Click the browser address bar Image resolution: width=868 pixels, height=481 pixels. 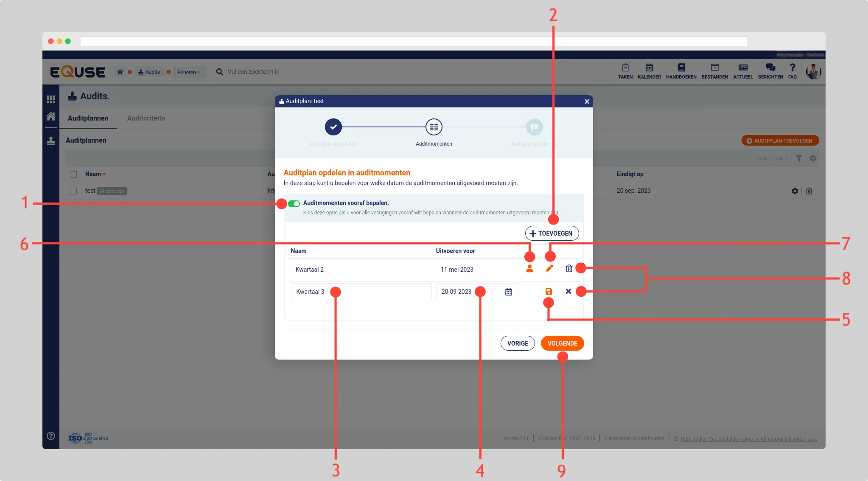pyautogui.click(x=414, y=41)
